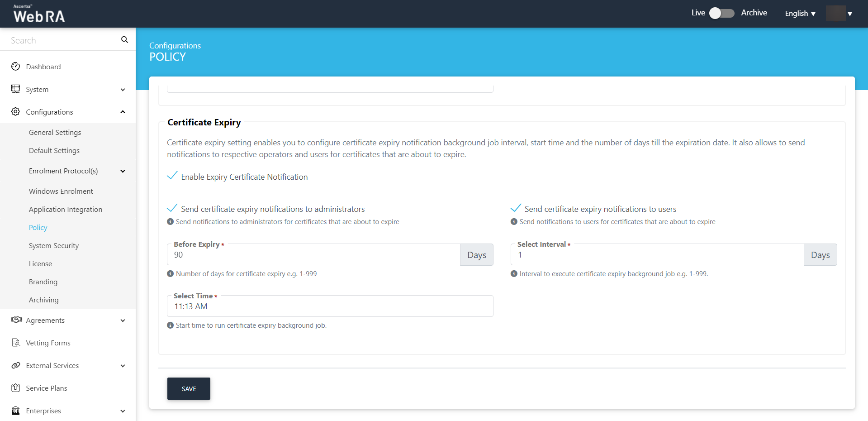The width and height of the screenshot is (868, 421).
Task: Expand the Enterprises menu chevron
Action: coord(123,411)
